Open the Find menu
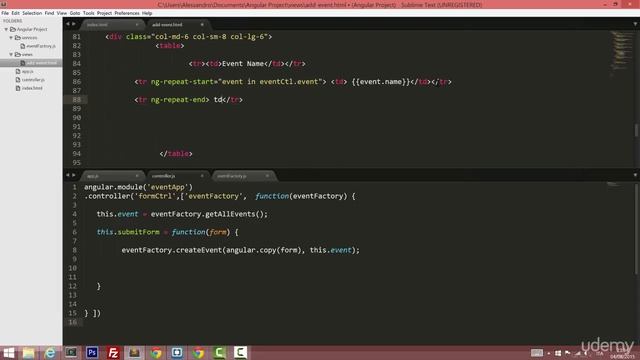 coord(49,13)
